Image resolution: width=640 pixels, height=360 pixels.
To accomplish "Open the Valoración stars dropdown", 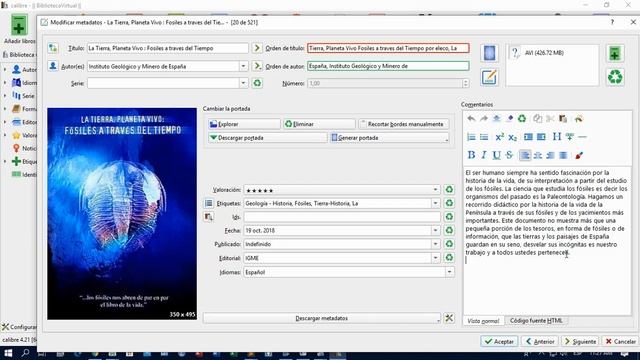I will tap(436, 189).
